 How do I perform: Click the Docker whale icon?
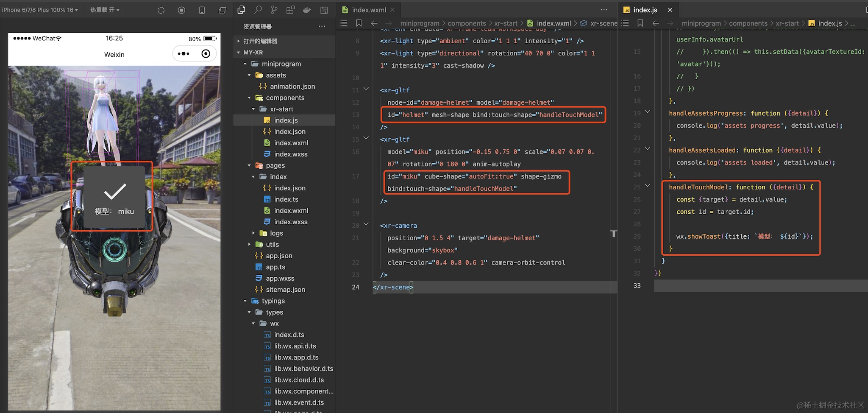tap(307, 10)
